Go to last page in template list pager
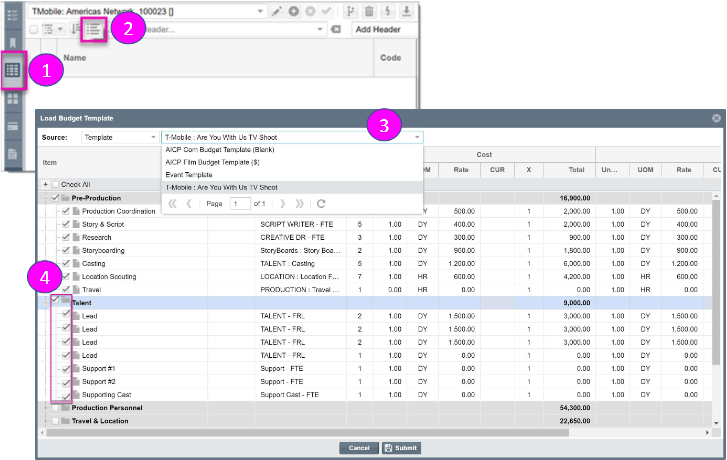 point(300,204)
